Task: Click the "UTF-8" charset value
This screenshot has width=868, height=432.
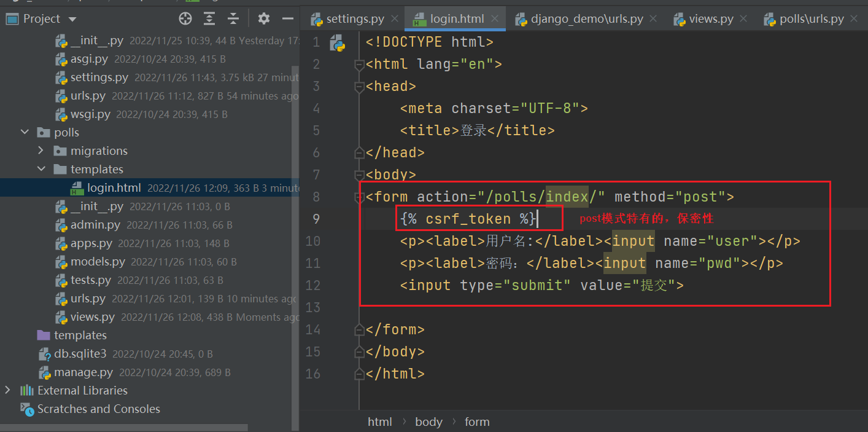Action: click(x=550, y=109)
